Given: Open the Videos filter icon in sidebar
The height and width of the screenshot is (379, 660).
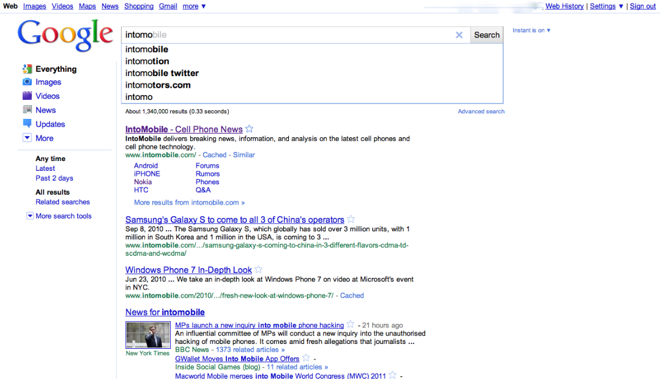Looking at the screenshot, I should tap(27, 96).
